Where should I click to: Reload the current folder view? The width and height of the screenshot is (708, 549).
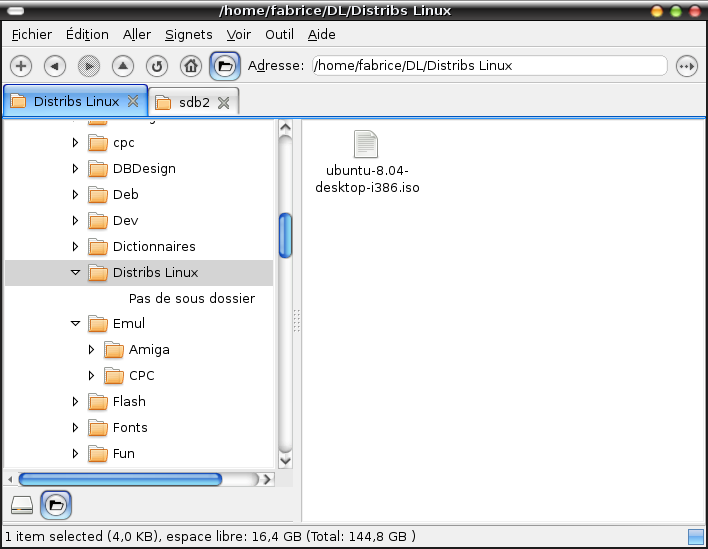point(157,66)
